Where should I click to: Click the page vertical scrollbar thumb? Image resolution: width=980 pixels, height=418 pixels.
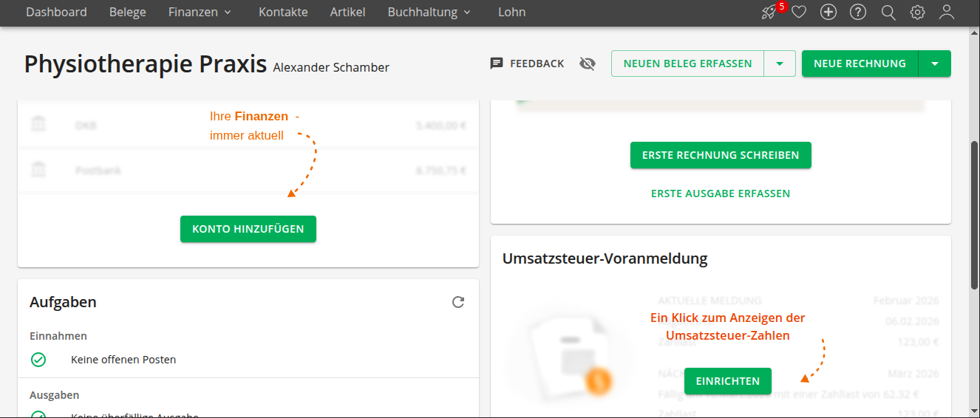(975, 214)
